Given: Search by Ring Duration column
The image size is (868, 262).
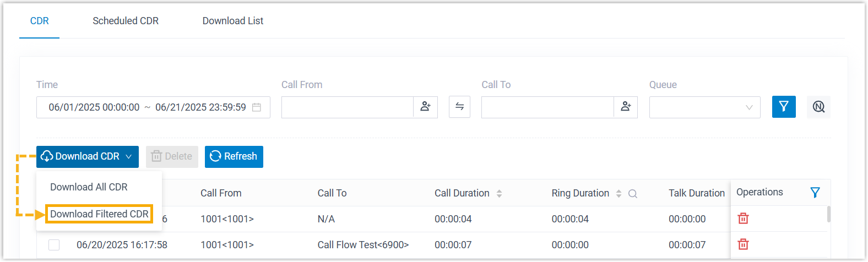Looking at the screenshot, I should [x=633, y=194].
